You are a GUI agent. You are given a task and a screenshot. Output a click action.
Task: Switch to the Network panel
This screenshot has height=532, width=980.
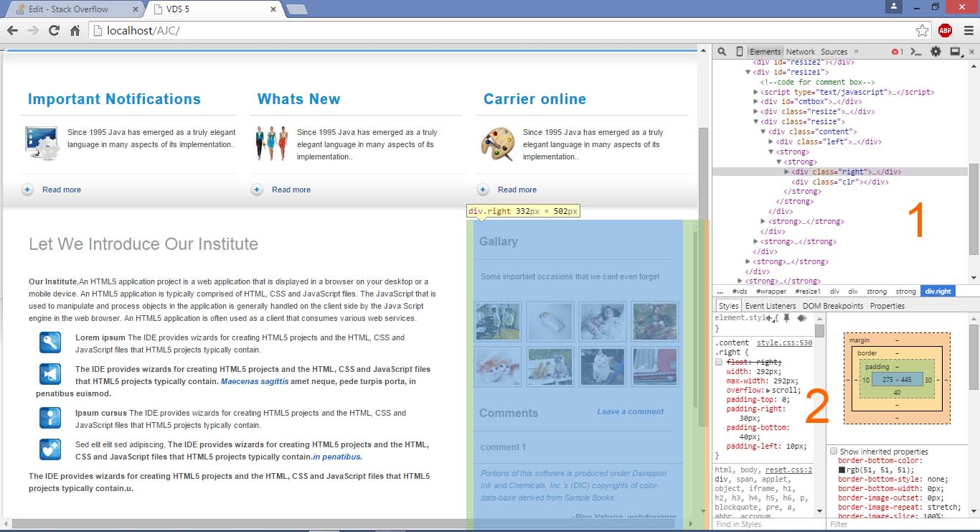(x=801, y=52)
